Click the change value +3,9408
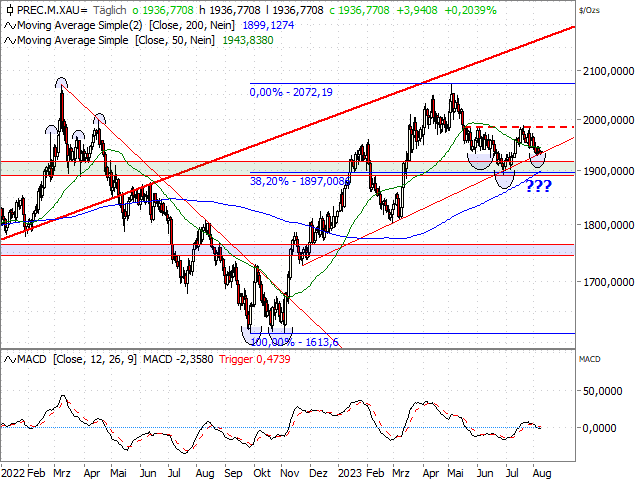The width and height of the screenshot is (640, 480). pos(417,10)
